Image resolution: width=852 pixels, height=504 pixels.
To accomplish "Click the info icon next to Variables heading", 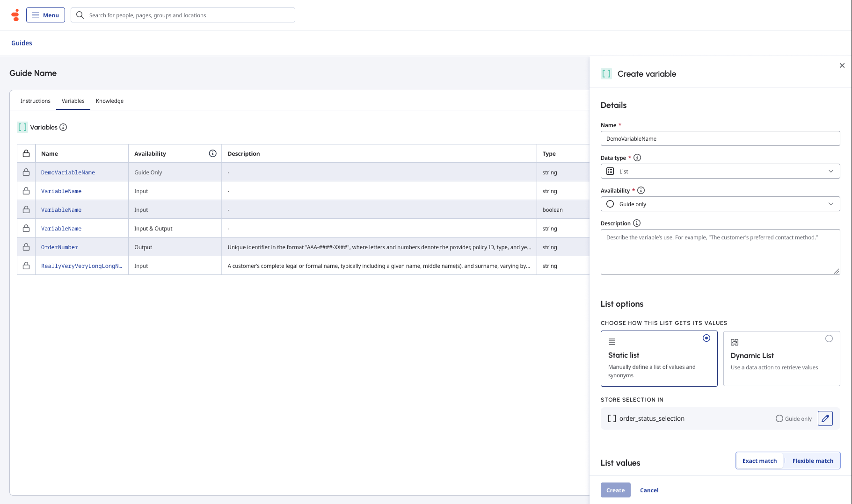I will (x=63, y=127).
